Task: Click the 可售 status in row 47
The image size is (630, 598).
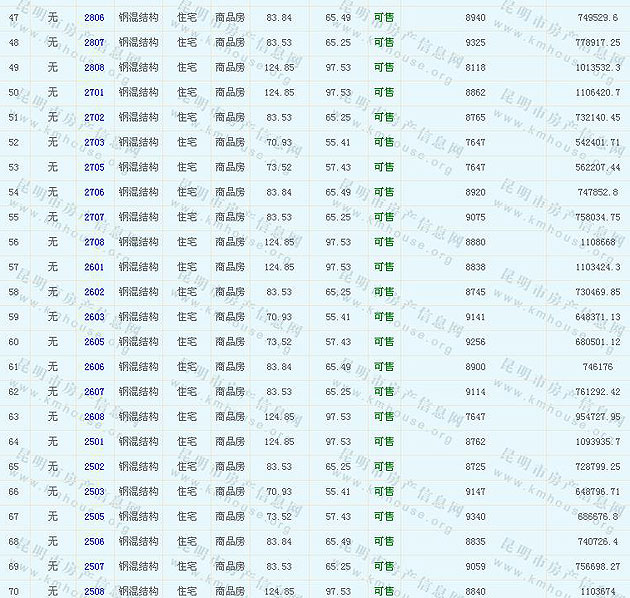Action: [x=383, y=18]
